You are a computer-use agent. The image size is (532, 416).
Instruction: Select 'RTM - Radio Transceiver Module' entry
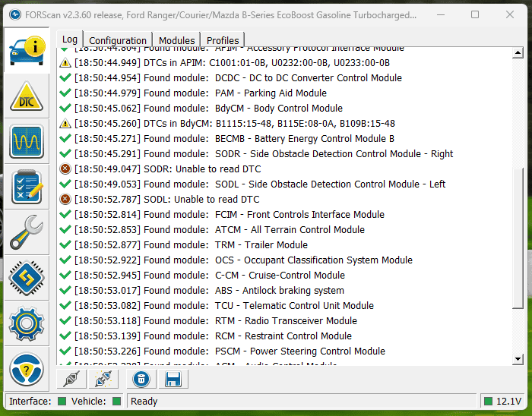tap(216, 321)
